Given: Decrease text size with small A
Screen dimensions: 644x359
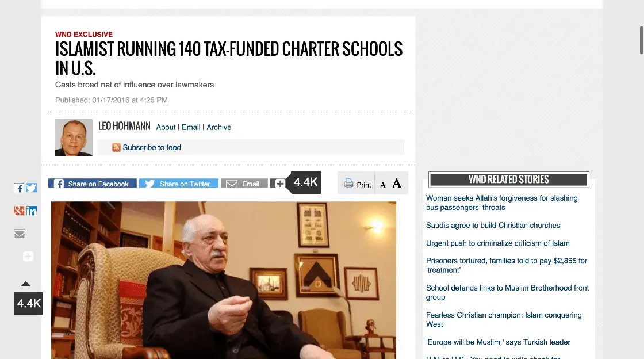Looking at the screenshot, I should [383, 185].
